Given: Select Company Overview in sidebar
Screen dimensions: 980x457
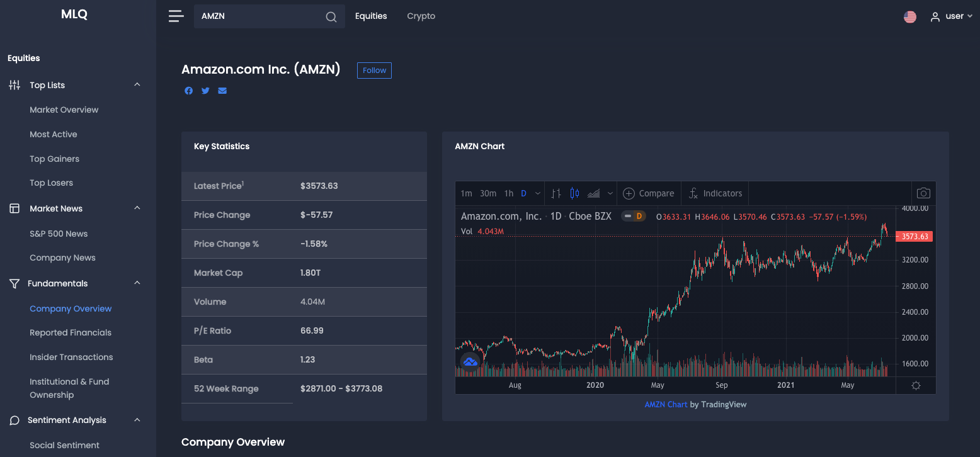Looking at the screenshot, I should point(71,308).
